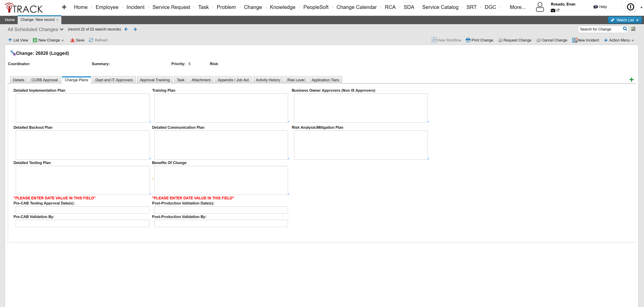Image resolution: width=644 pixels, height=307 pixels.
Task: Open the user profile icon
Action: tap(540, 7)
